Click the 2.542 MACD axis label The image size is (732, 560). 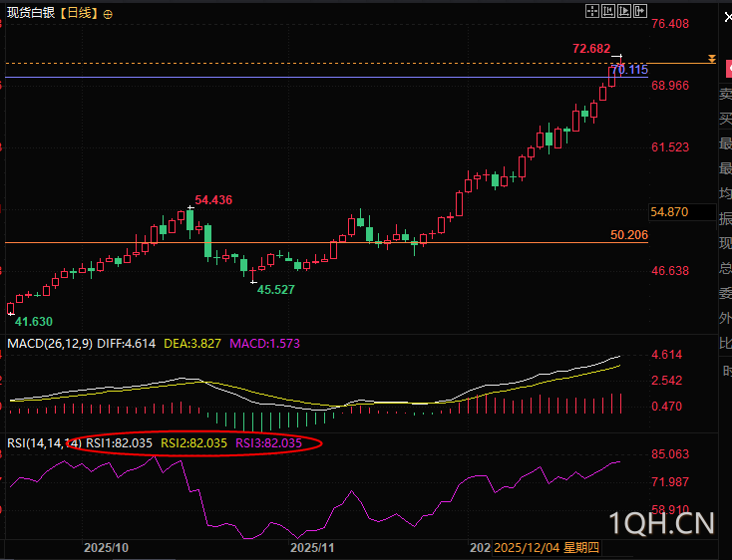coord(666,380)
